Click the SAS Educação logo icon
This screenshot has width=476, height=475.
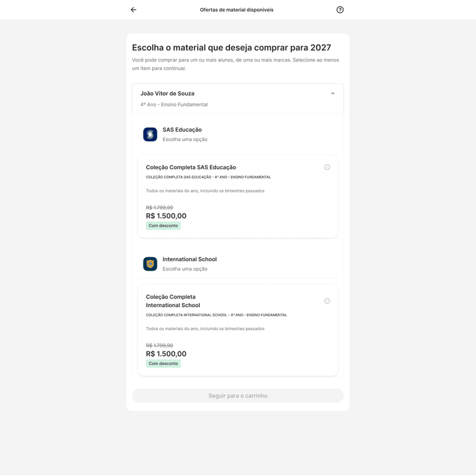(x=150, y=134)
